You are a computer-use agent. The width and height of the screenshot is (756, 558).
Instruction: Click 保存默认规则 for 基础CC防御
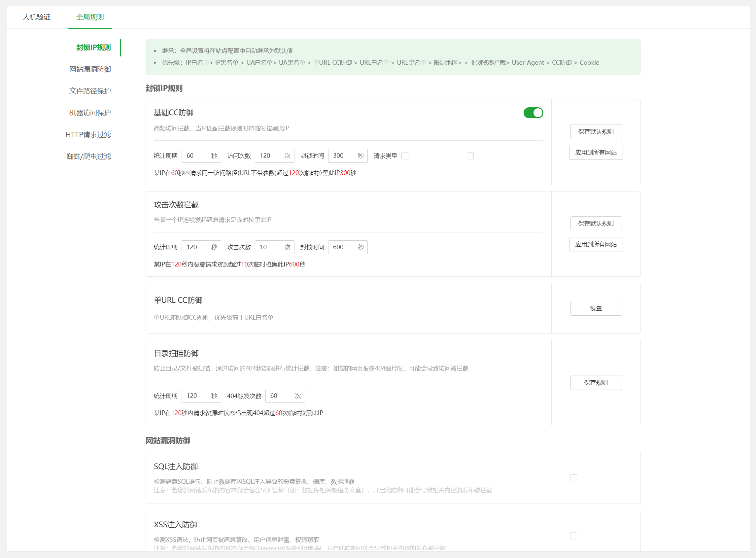pyautogui.click(x=596, y=132)
